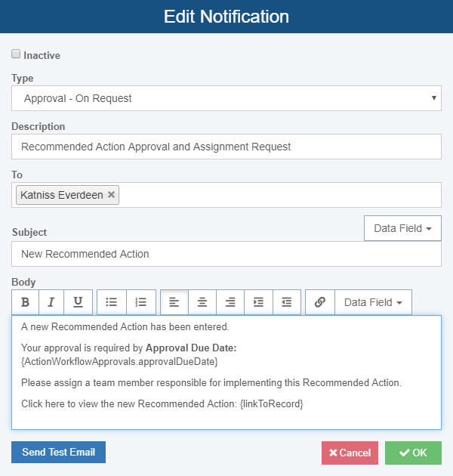Toggle bold formatting in body toolbar
This screenshot has height=476, width=453.
click(25, 302)
